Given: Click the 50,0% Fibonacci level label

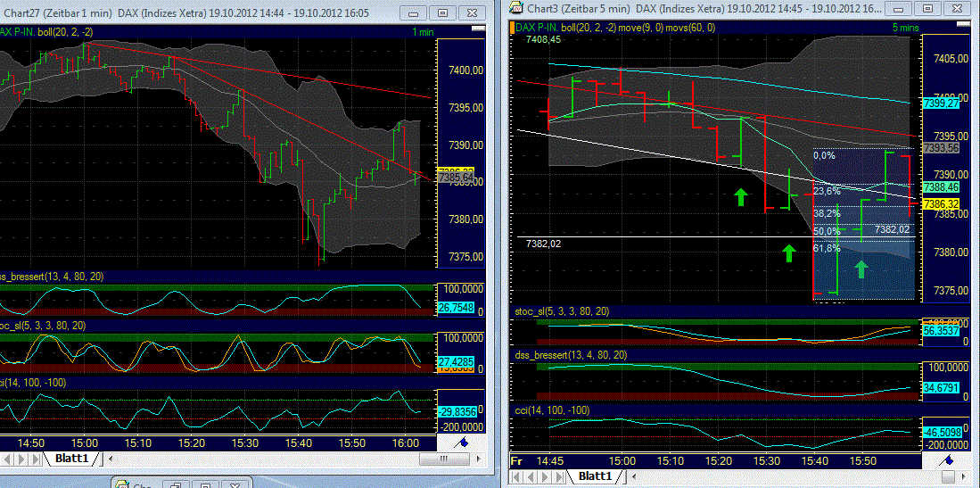Looking at the screenshot, I should [x=827, y=231].
